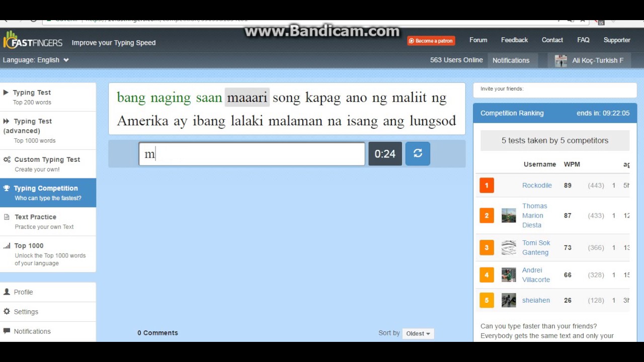Click the WPM column header
Screen dimensions: 644x362
572,164
